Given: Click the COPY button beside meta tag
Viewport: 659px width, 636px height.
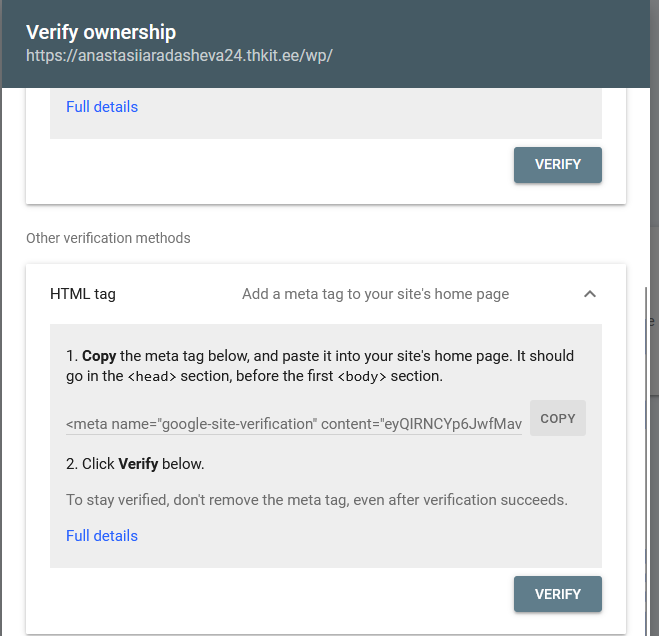Looking at the screenshot, I should pos(557,419).
